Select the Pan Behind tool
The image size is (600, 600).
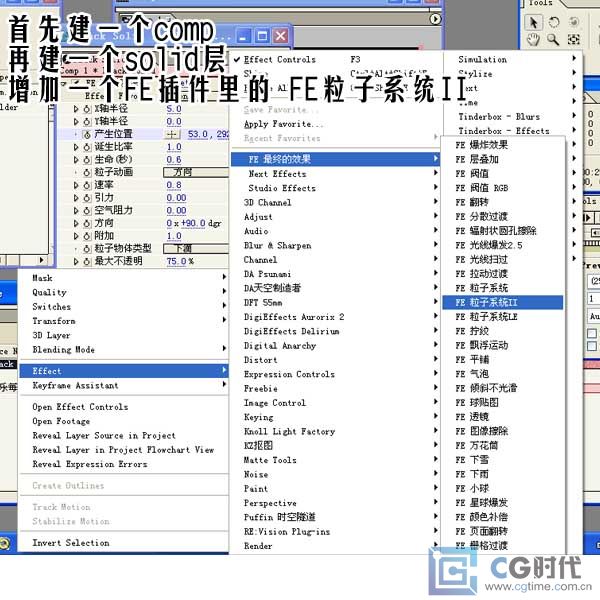573,39
